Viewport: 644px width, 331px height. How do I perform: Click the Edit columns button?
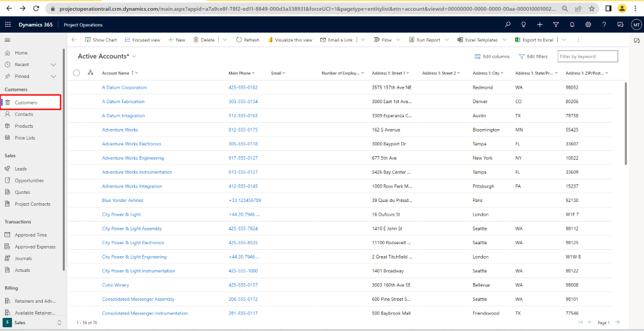click(x=492, y=57)
